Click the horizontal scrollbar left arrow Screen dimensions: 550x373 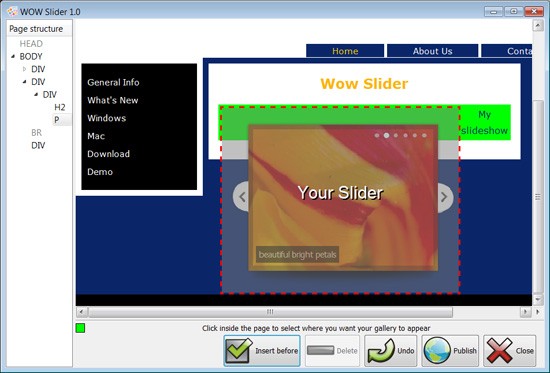coord(81,312)
